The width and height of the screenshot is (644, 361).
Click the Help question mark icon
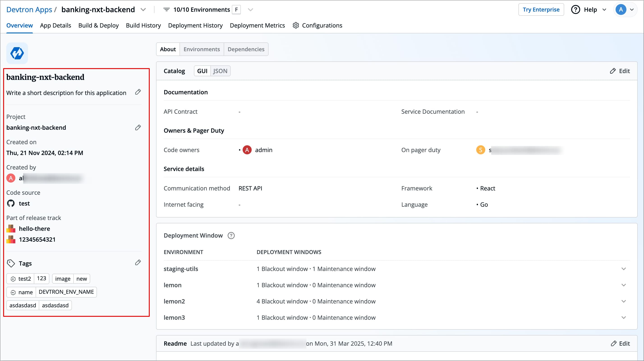tap(575, 9)
